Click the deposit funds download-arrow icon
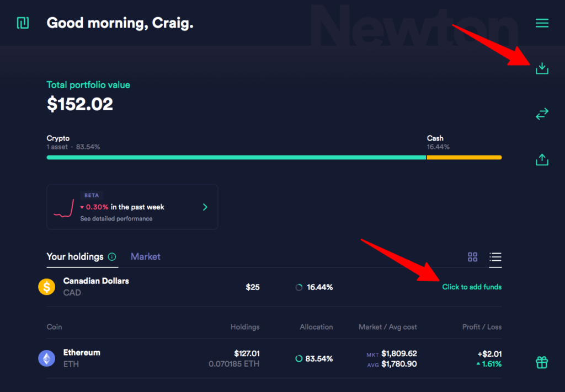The width and height of the screenshot is (565, 392). point(542,68)
